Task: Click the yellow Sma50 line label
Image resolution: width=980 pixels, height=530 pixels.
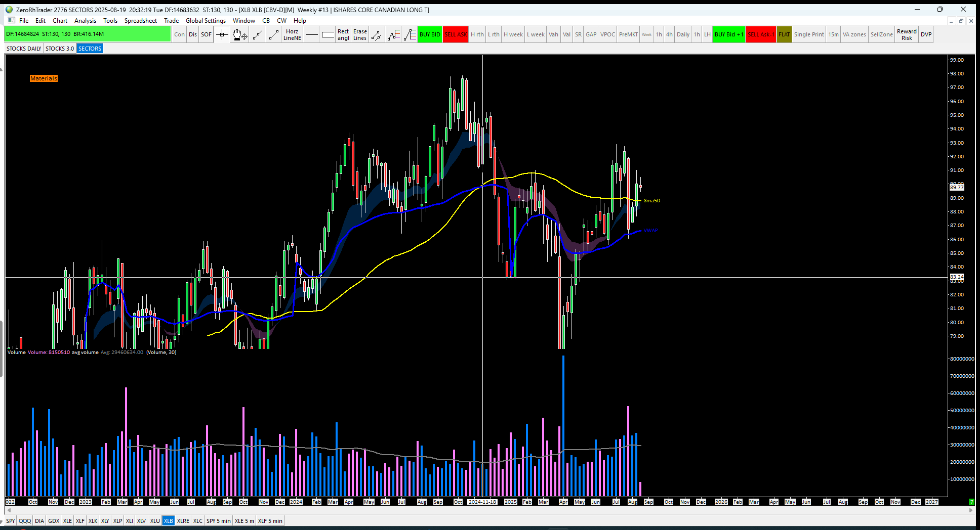Action: pyautogui.click(x=652, y=201)
